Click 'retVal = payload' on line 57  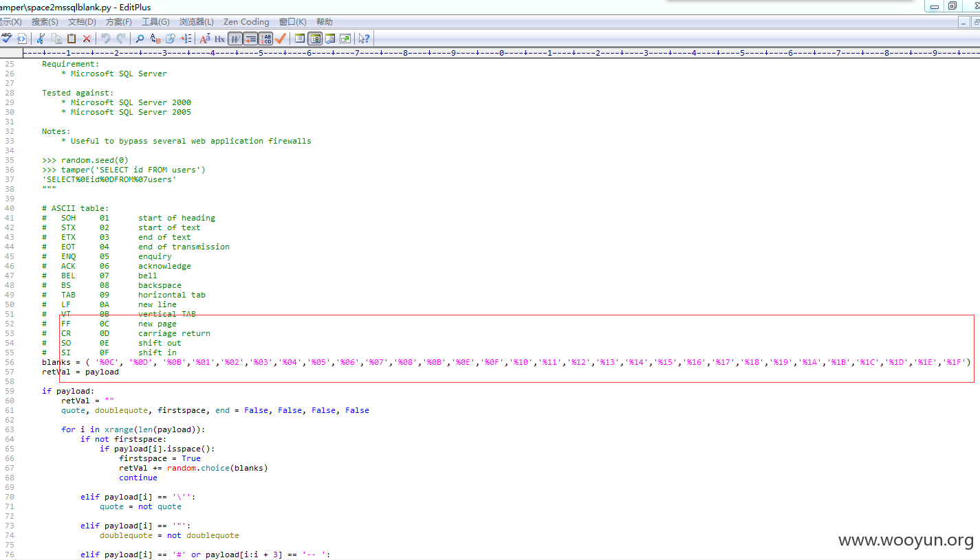coord(80,372)
